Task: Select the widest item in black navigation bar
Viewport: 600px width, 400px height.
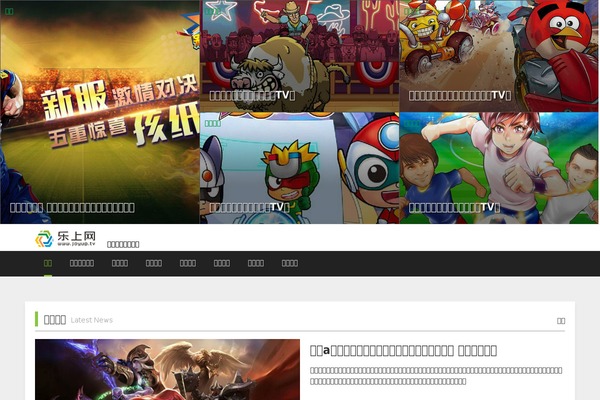Action: coord(82,263)
